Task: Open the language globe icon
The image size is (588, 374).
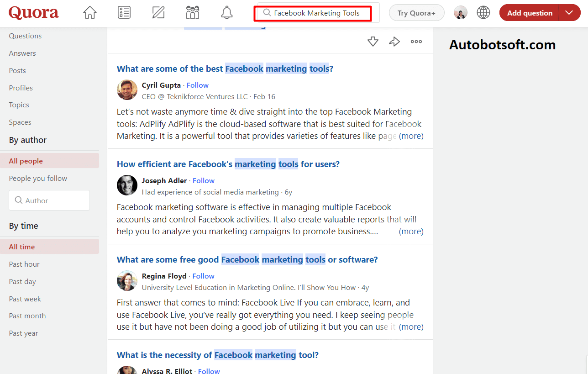Action: coord(483,13)
